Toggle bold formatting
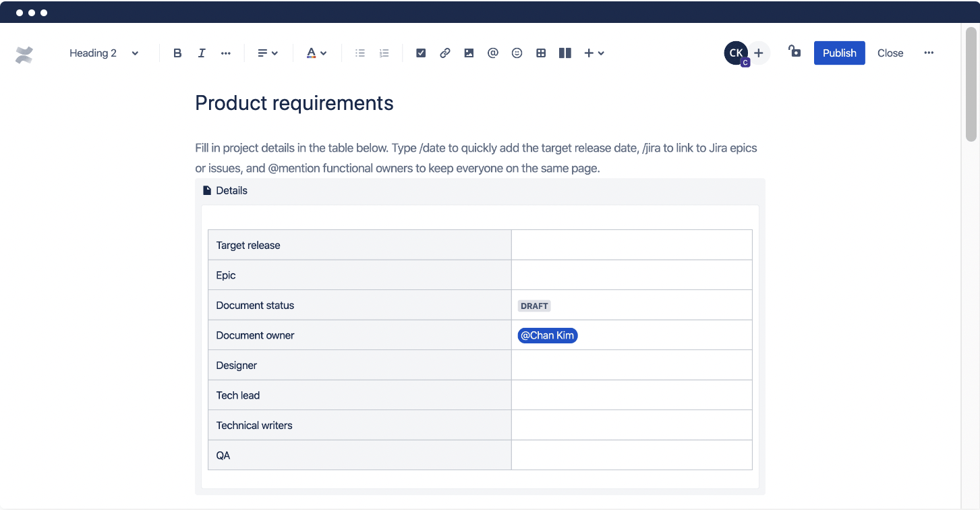This screenshot has height=510, width=980. click(x=177, y=53)
